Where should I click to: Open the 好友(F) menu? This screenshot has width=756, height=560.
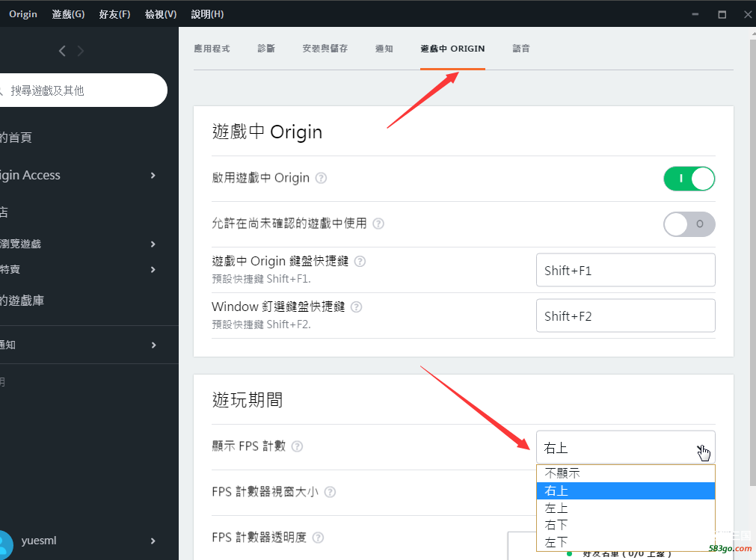114,14
